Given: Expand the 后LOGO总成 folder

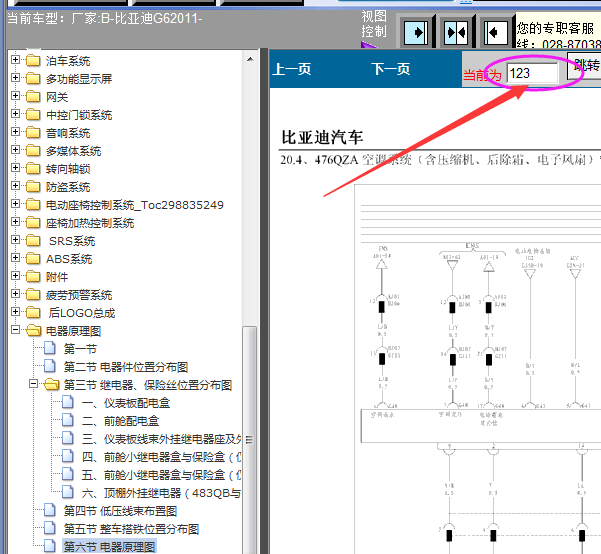Looking at the screenshot, I should 15,312.
